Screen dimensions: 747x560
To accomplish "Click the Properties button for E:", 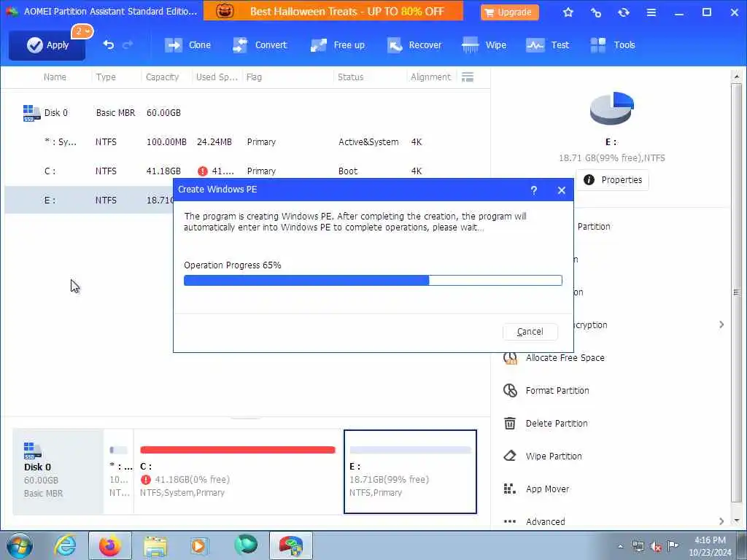I will (x=612, y=180).
